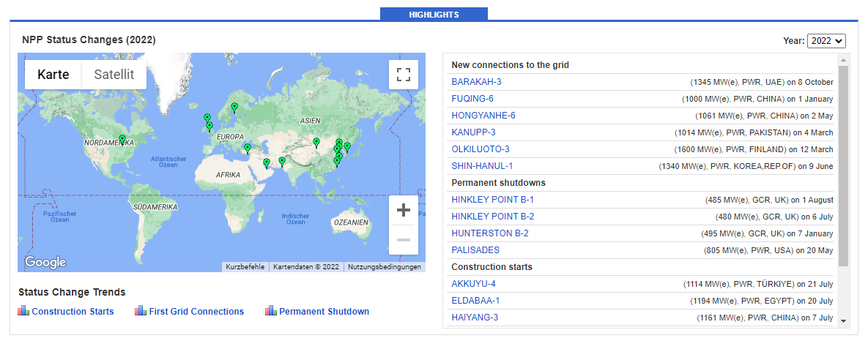Click the green map marker in North America
This screenshot has height=349, width=868.
pyautogui.click(x=122, y=140)
